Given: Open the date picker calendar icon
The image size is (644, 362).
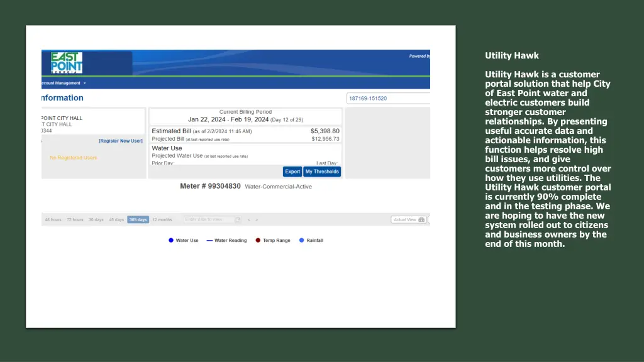Looking at the screenshot, I should (237, 219).
